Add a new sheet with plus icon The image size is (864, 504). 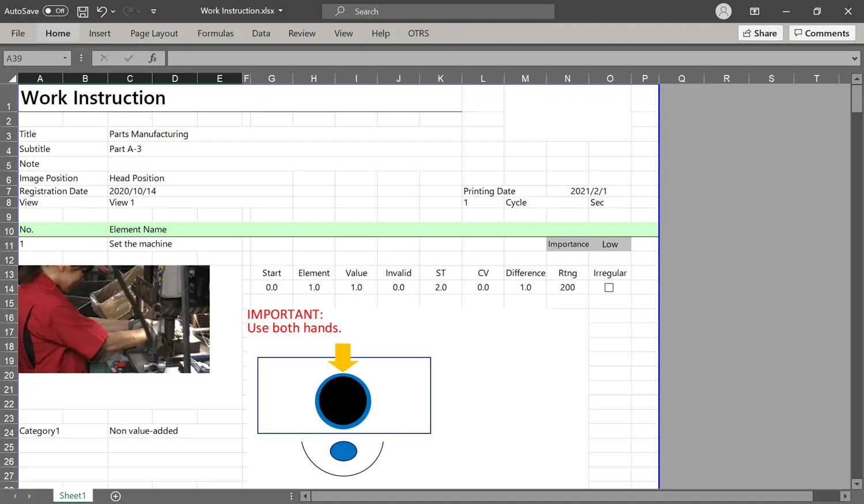point(115,497)
